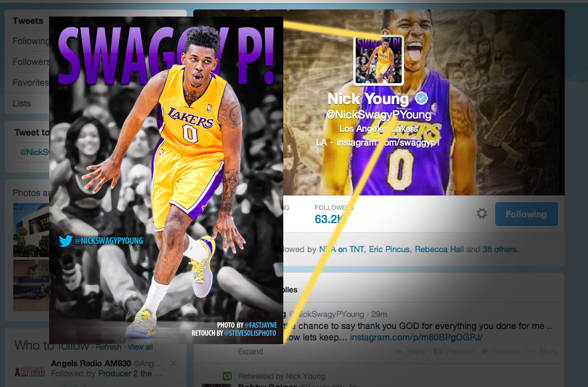Click the Nick Young profile name
The width and height of the screenshot is (588, 387).
368,99
